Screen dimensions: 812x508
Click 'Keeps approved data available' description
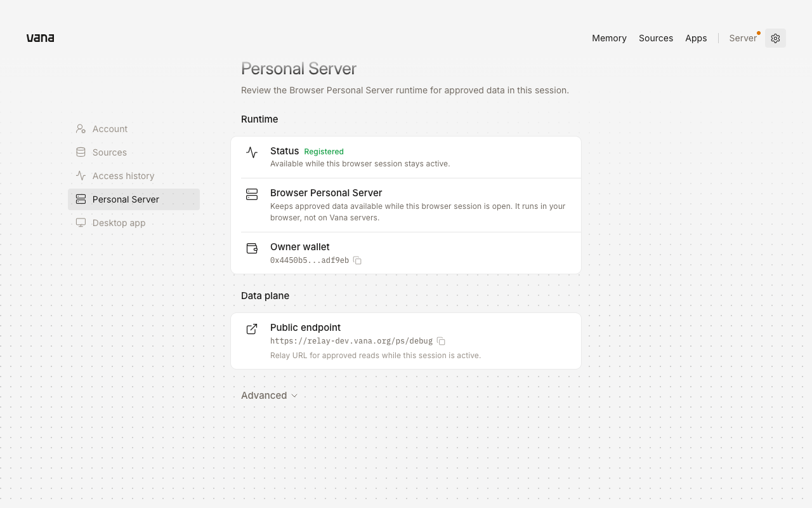click(418, 212)
